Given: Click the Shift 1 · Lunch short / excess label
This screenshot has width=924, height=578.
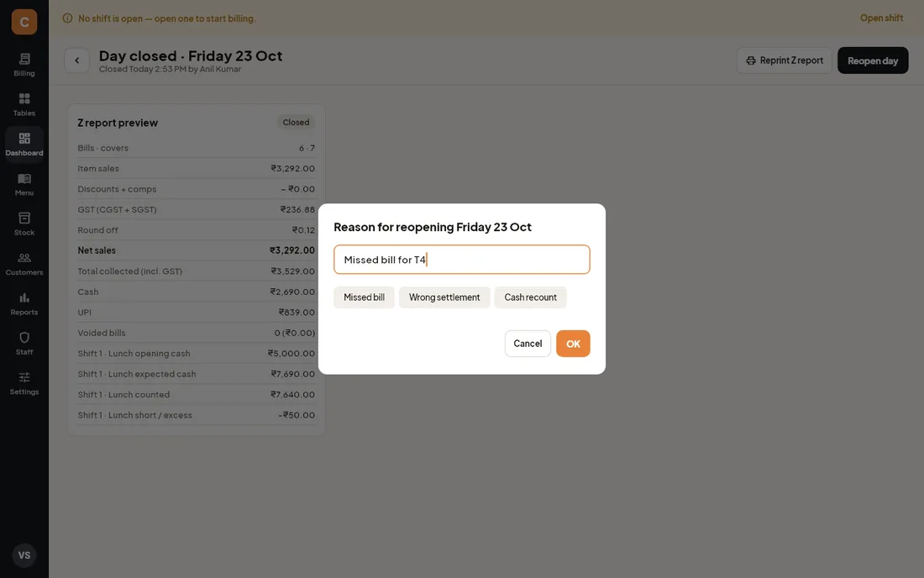Looking at the screenshot, I should point(135,415).
